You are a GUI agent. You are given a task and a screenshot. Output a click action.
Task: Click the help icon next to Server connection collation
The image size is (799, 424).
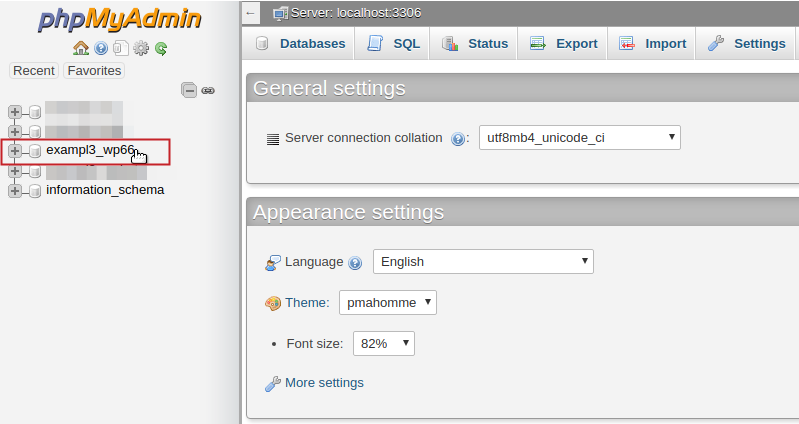coord(459,138)
